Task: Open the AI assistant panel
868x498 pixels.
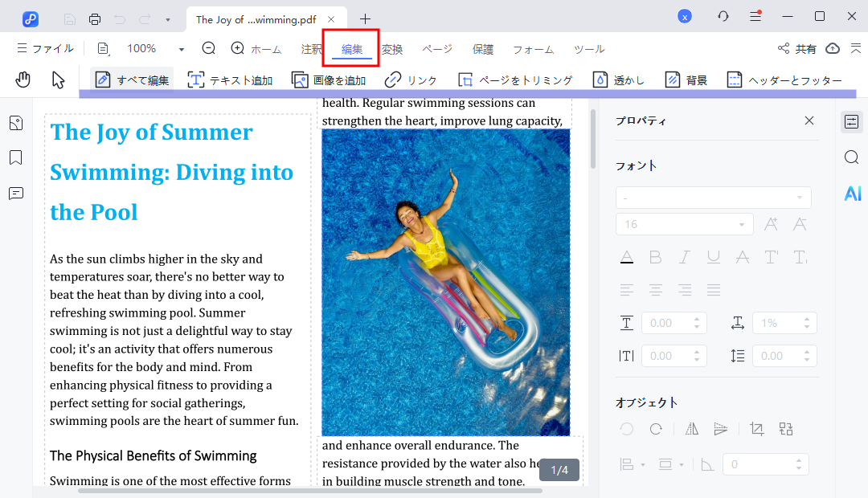Action: point(852,193)
